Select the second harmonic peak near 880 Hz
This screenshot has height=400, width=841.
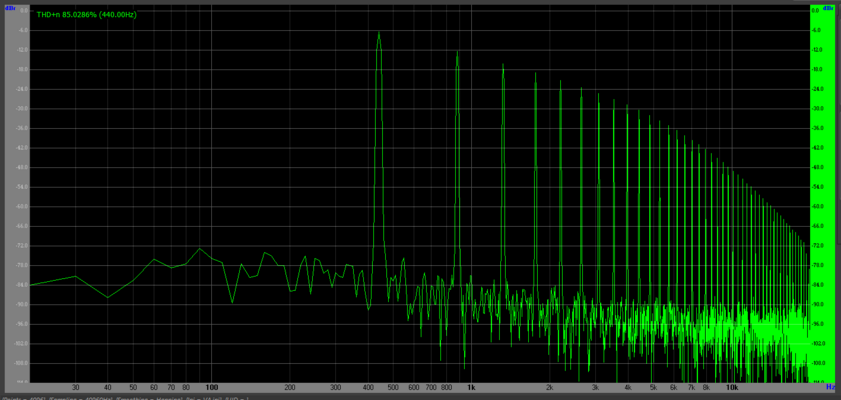(458, 53)
